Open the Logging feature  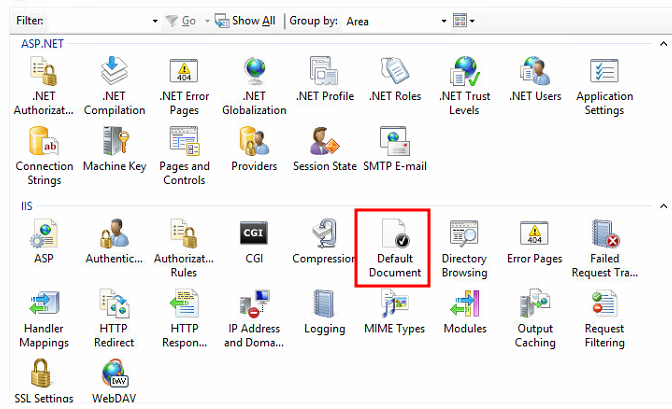coord(324,312)
